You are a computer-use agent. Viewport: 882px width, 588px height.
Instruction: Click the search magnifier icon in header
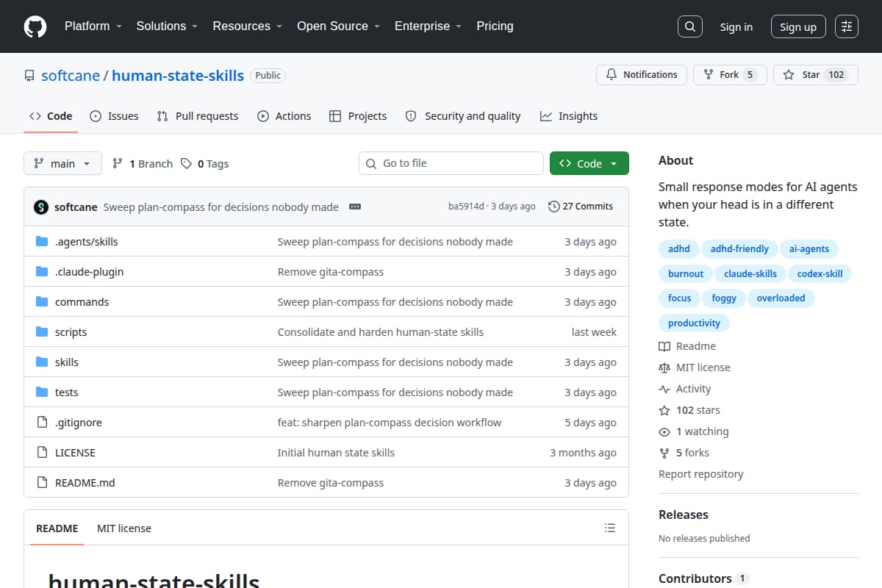(689, 26)
